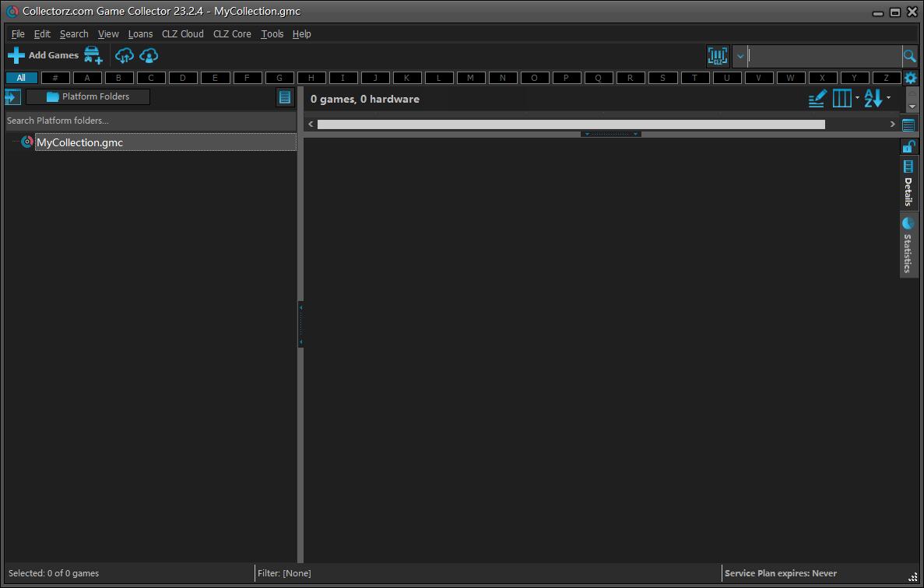Screen dimensions: 924x588
Task: Open the Search menu
Action: [x=74, y=34]
